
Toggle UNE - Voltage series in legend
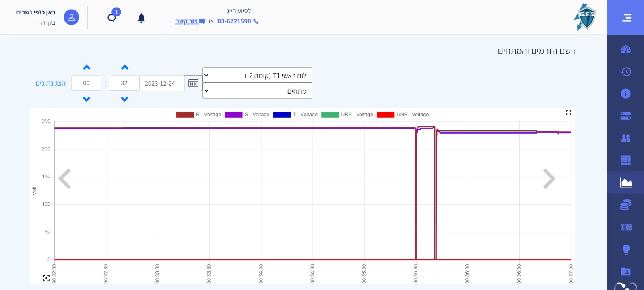point(403,115)
